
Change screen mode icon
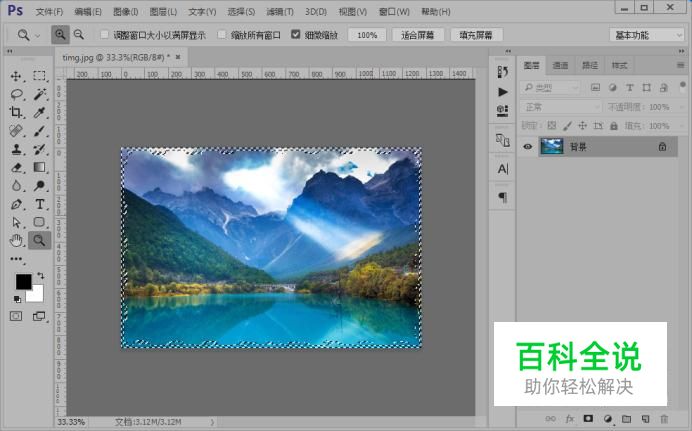39,316
